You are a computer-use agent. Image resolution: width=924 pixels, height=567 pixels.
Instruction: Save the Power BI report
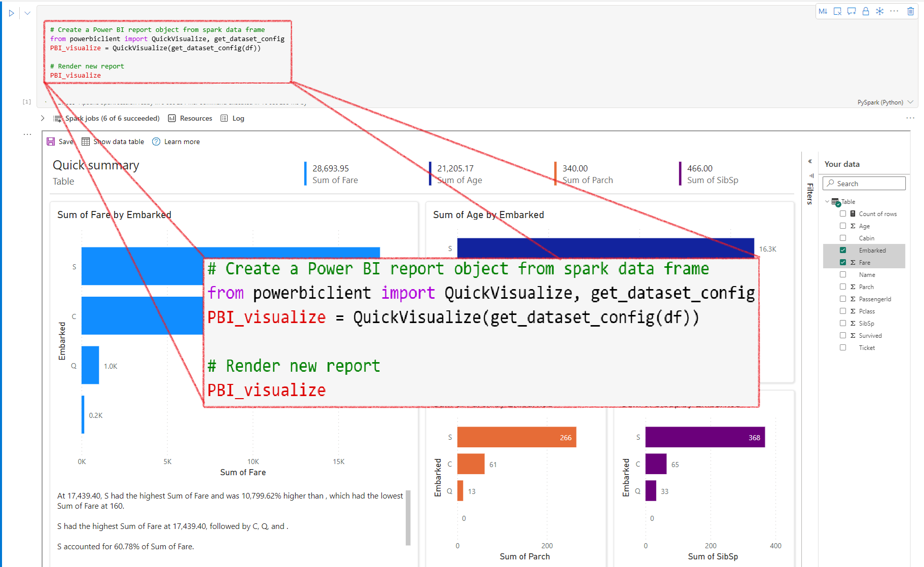coord(60,141)
